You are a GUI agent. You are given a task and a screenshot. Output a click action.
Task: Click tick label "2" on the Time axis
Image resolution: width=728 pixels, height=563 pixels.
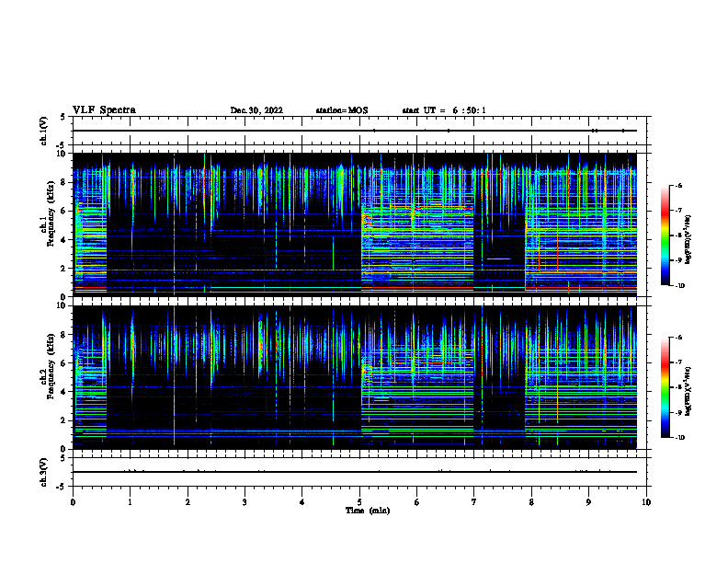[x=188, y=502]
